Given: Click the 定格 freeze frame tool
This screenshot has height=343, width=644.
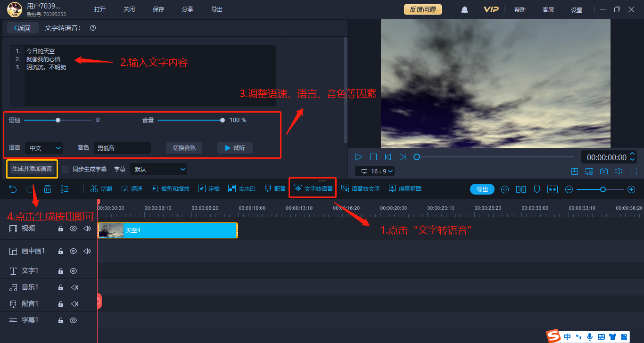Looking at the screenshot, I should click(208, 189).
